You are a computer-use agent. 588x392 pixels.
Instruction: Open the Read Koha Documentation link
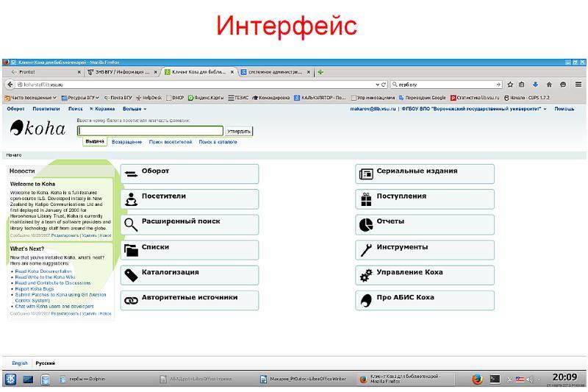pyautogui.click(x=43, y=271)
